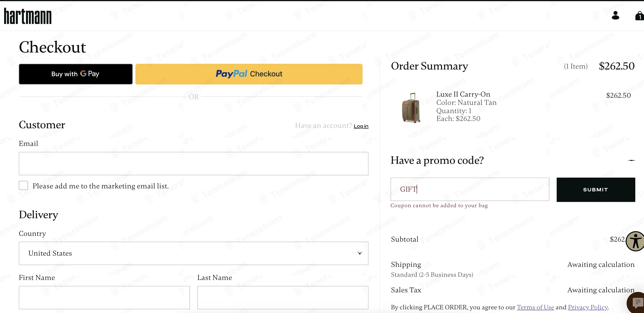Click the Customer section heading

pos(42,125)
